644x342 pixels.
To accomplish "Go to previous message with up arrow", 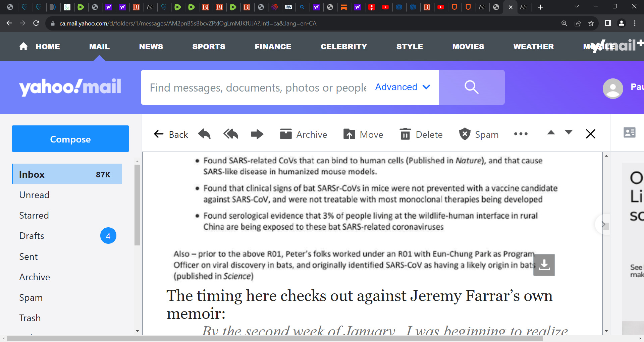I will [551, 132].
